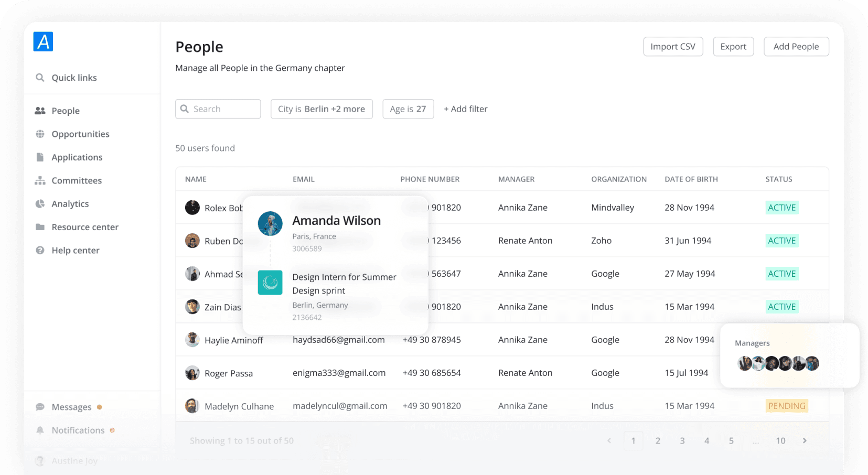Select page 3 in pagination
This screenshot has height=475, width=868.
[682, 441]
